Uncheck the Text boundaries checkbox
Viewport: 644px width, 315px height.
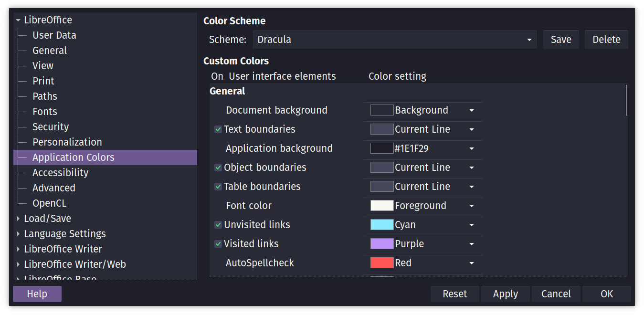218,129
